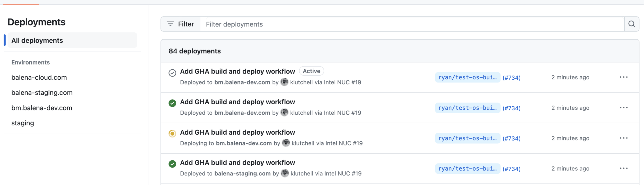644x185 pixels.
Task: Click the Environments sidebar heading
Action: (31, 62)
